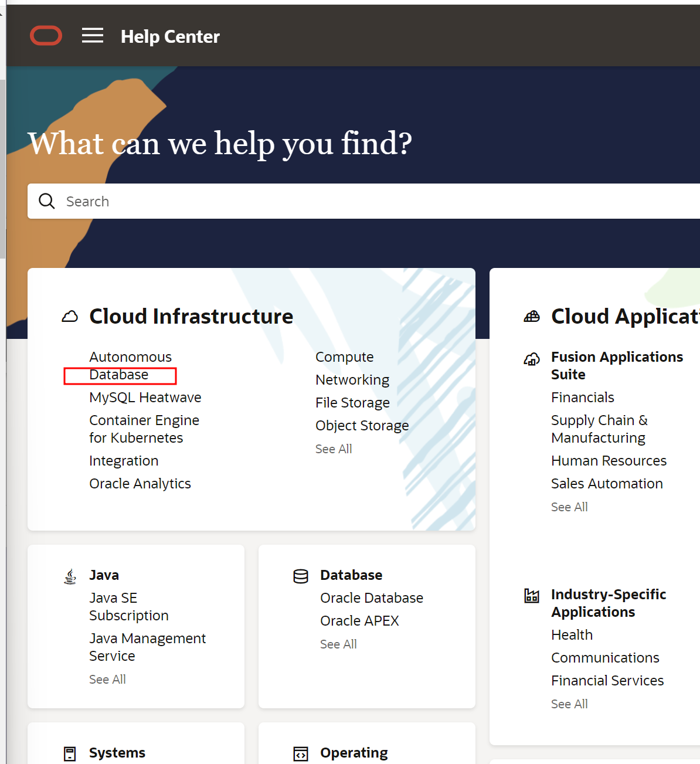
Task: Open the hamburger navigation menu
Action: pos(93,36)
